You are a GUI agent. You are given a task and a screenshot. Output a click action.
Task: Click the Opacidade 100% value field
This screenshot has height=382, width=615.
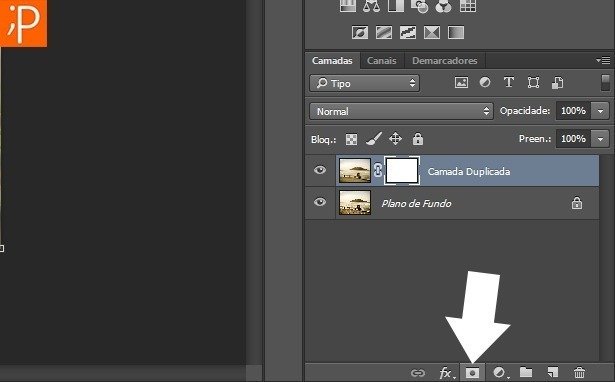pyautogui.click(x=573, y=111)
